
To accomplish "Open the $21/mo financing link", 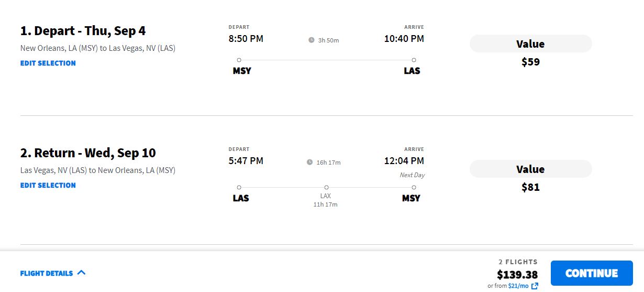I will (518, 286).
